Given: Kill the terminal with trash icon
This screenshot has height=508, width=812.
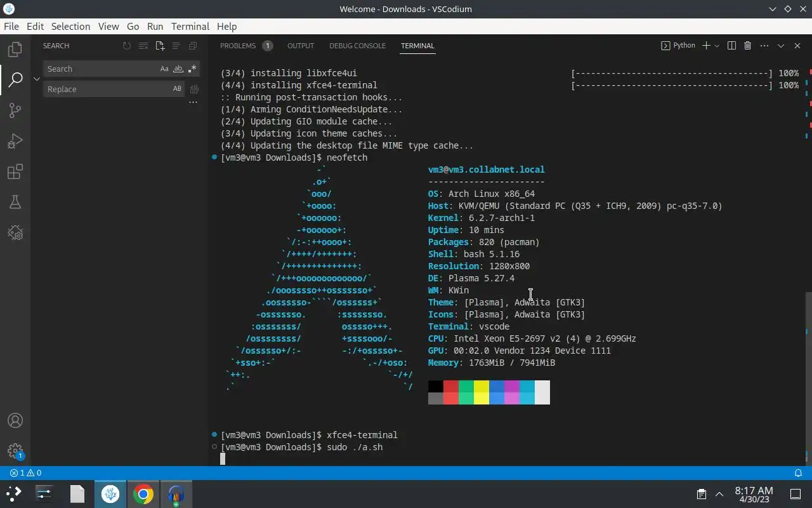Looking at the screenshot, I should (x=748, y=46).
